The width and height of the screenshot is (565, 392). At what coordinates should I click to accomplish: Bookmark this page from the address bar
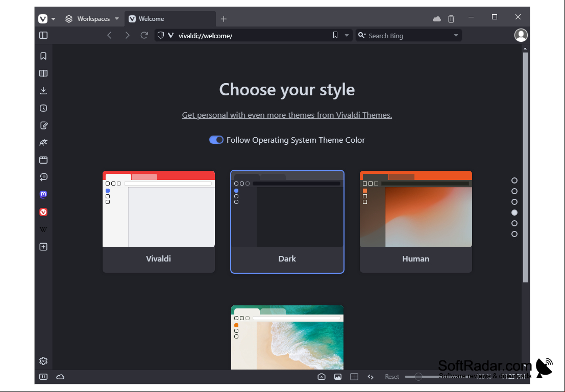tap(335, 35)
